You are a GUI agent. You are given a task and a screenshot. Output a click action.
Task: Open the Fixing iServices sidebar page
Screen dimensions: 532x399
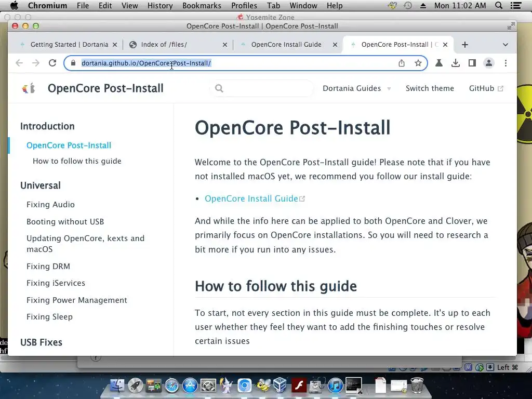point(56,283)
